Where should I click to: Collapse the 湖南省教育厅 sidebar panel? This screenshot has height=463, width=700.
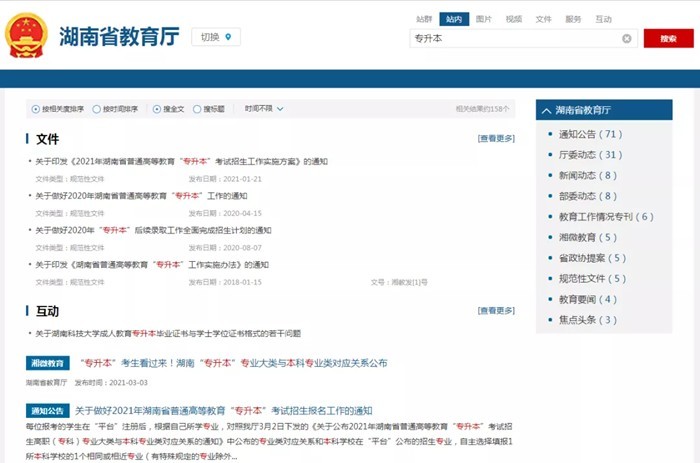coord(546,110)
